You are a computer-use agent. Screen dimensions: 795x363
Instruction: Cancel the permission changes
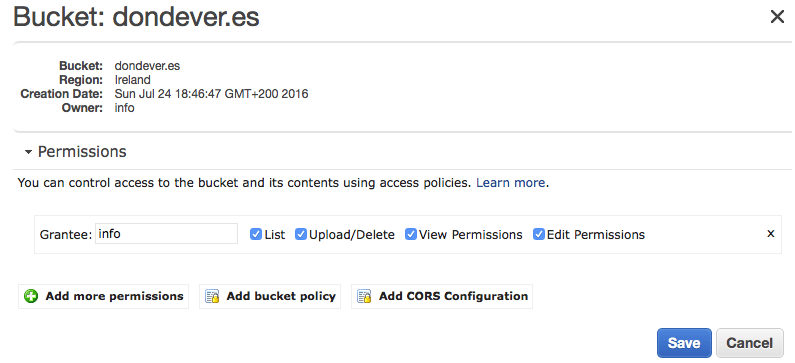(x=749, y=343)
